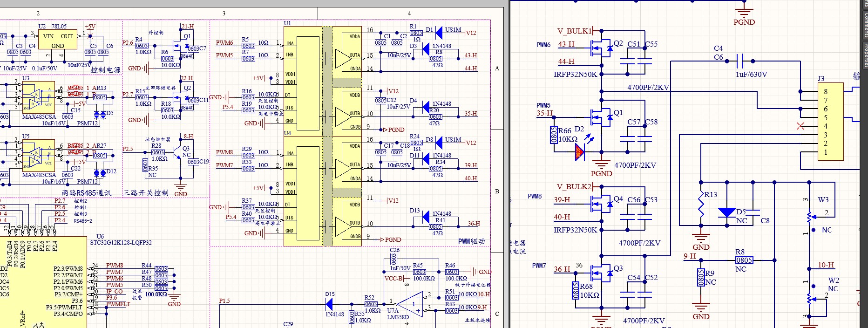Open the Comments side panel tab
Image resolution: width=868 pixels, height=328 pixels.
coord(865,23)
